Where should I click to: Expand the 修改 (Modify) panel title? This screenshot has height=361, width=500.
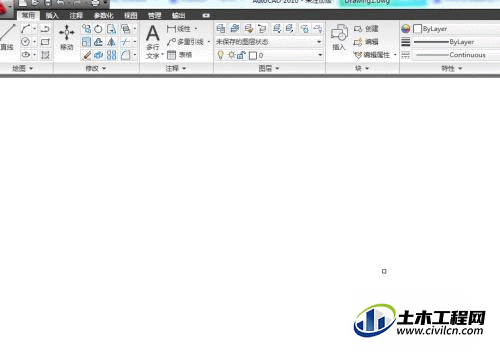(95, 68)
